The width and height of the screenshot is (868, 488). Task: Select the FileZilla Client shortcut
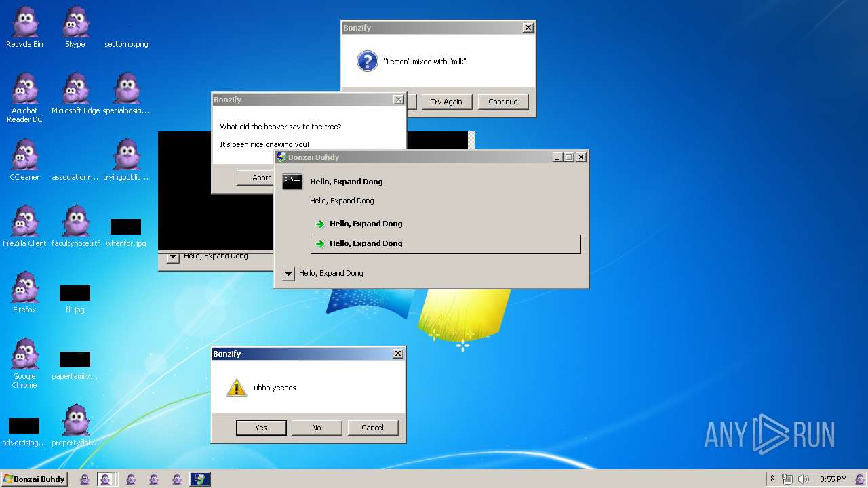(24, 227)
